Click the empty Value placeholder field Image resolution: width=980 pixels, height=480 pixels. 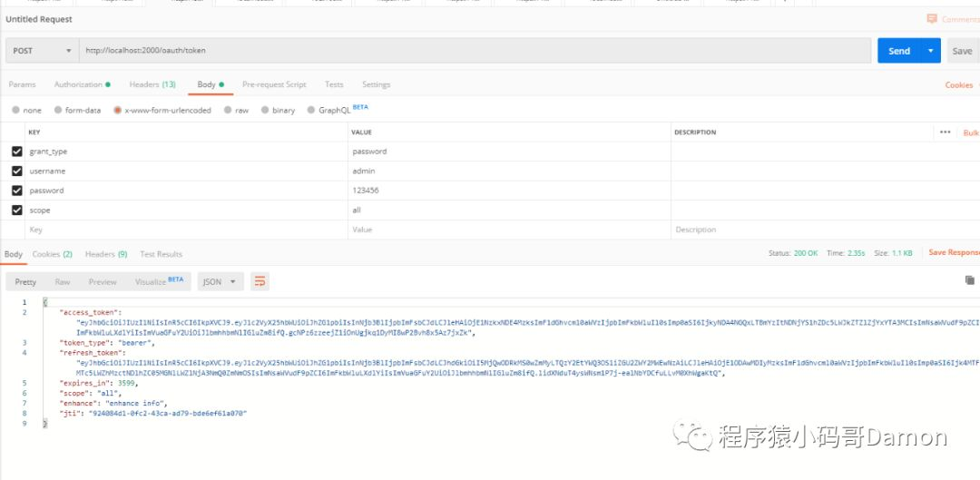[509, 230]
